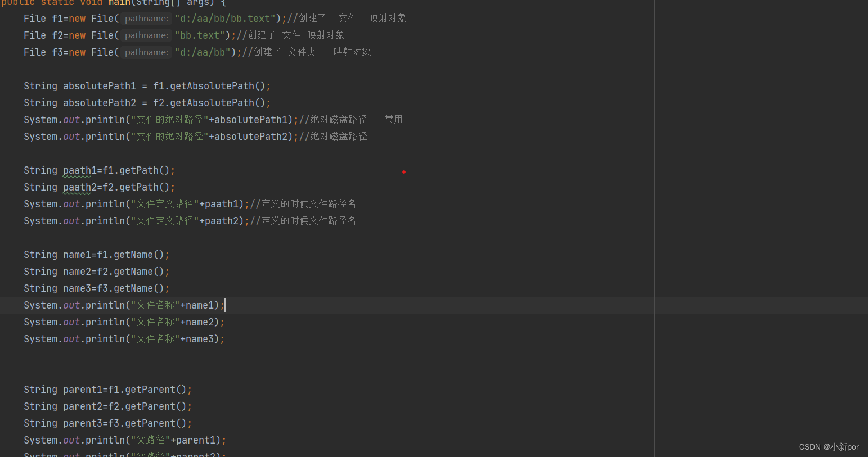Click the pathname: hint on the f3 line
The height and width of the screenshot is (457, 868).
coord(146,52)
